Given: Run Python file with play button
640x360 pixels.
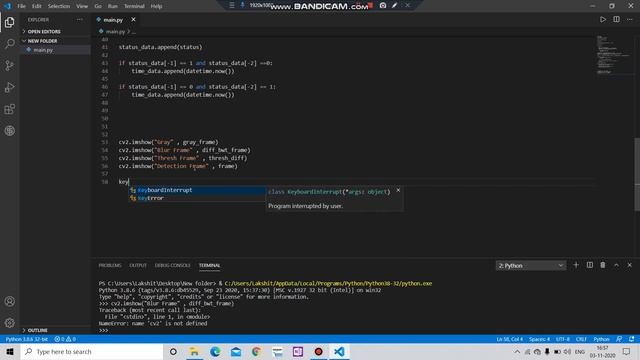Looking at the screenshot, I should point(603,19).
